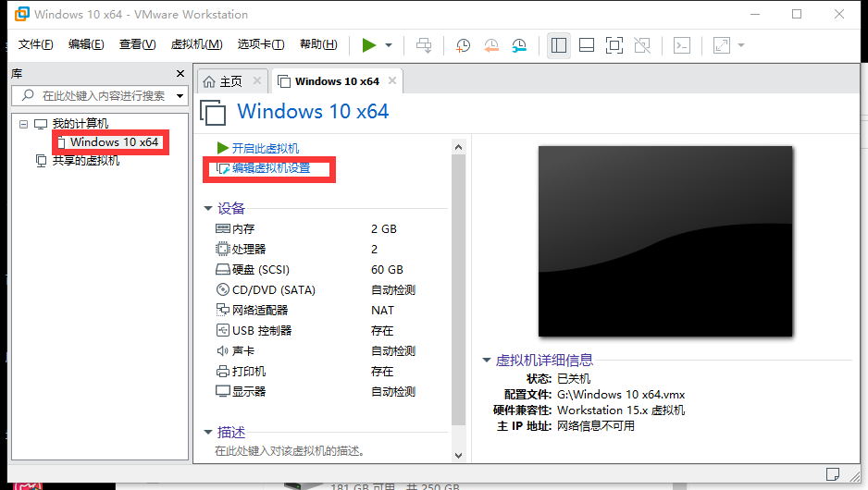Open stretch display dropdown arrow

[x=741, y=45]
